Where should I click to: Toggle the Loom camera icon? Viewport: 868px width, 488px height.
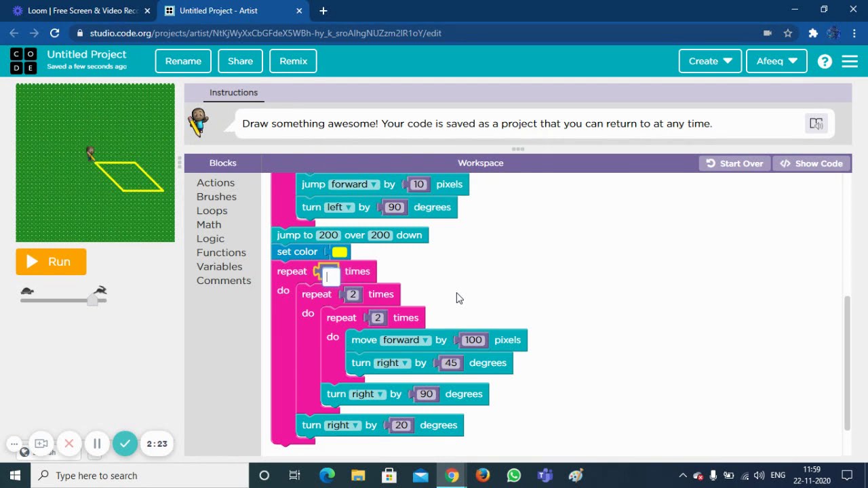point(41,444)
